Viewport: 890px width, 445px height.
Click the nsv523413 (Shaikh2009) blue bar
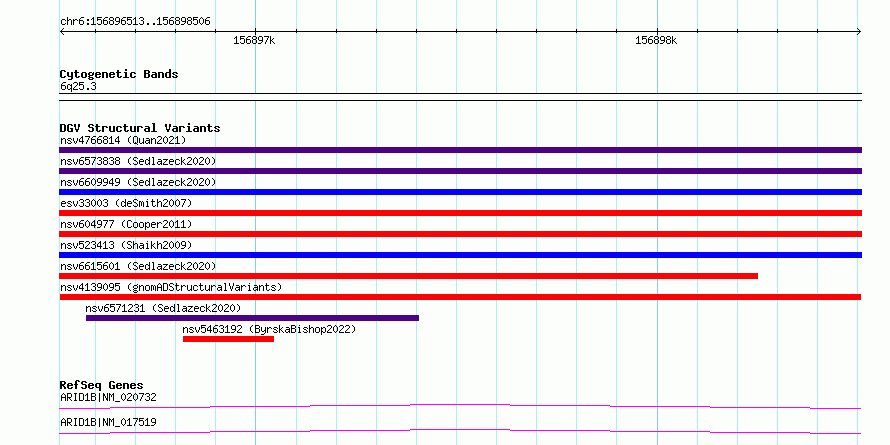pyautogui.click(x=460, y=255)
